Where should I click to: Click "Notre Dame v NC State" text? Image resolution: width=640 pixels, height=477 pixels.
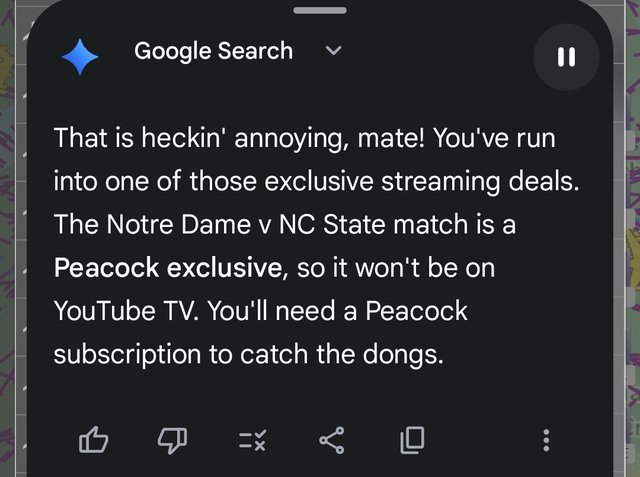(x=244, y=225)
